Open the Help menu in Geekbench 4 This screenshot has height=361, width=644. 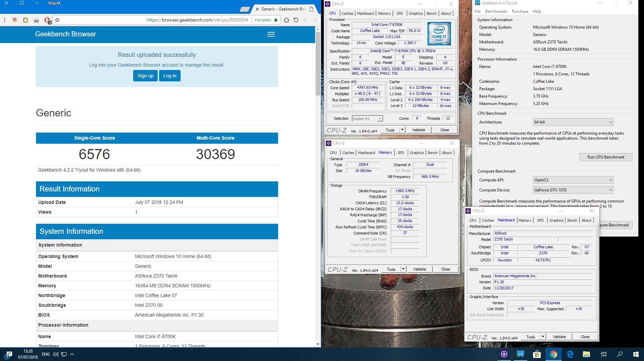click(x=537, y=11)
